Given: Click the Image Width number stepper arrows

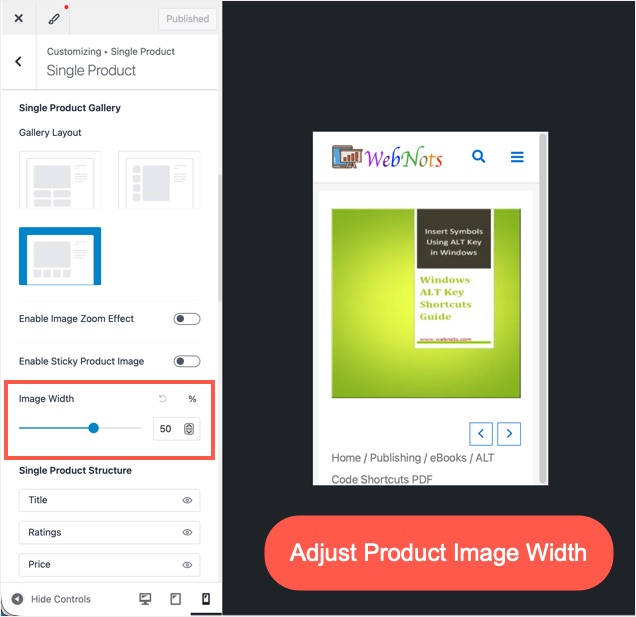Looking at the screenshot, I should point(189,429).
